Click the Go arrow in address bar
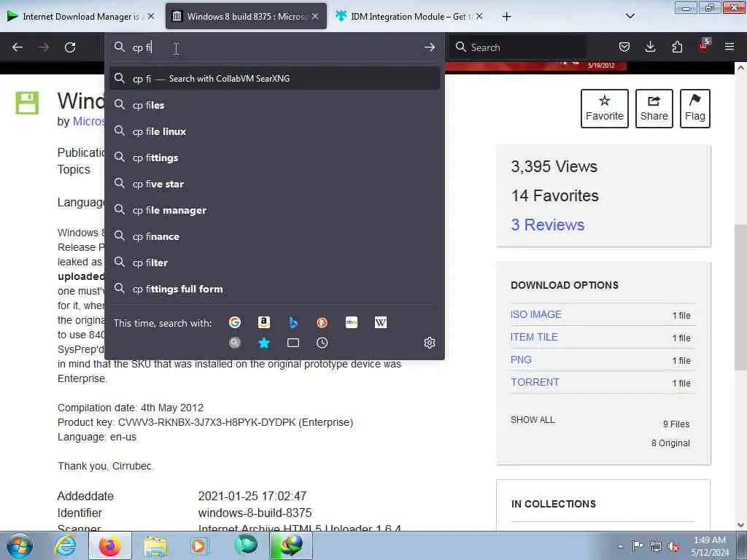The image size is (747, 560). (429, 47)
